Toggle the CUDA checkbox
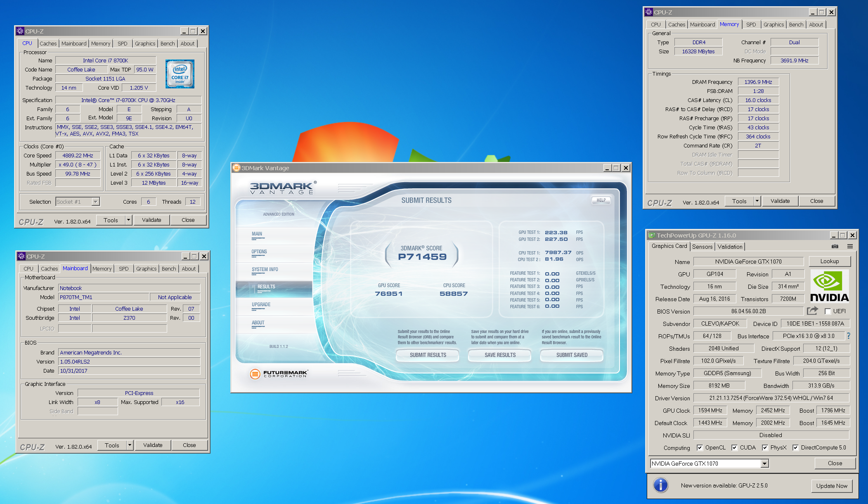This screenshot has width=868, height=504. (x=734, y=447)
